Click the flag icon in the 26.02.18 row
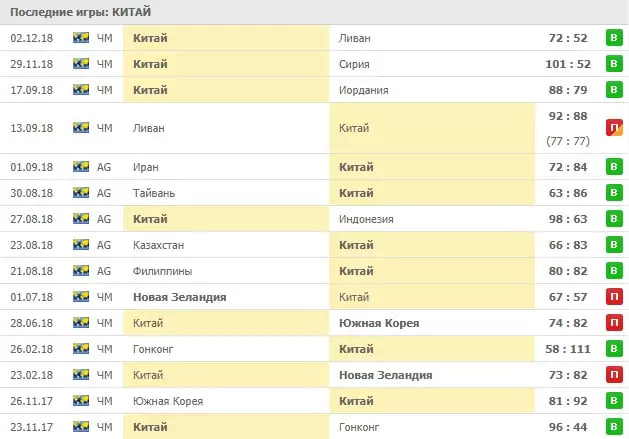 tap(81, 349)
